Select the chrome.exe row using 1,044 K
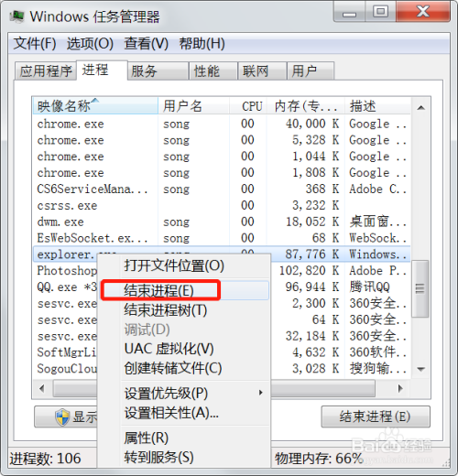458x476 pixels. click(x=222, y=157)
